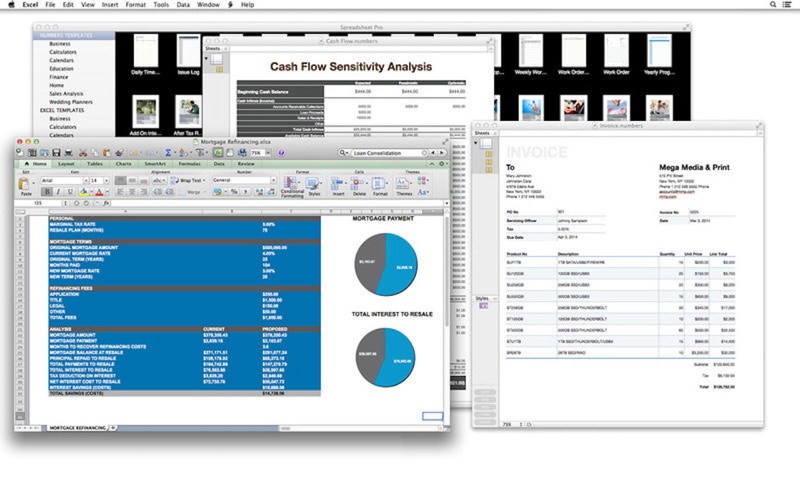800x500 pixels.
Task: Open the SmartArt ribbon tab
Action: pos(155,164)
